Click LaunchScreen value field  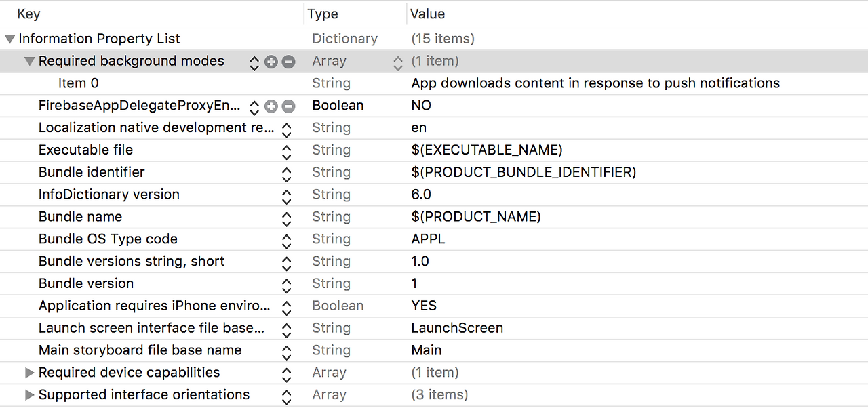coord(457,328)
